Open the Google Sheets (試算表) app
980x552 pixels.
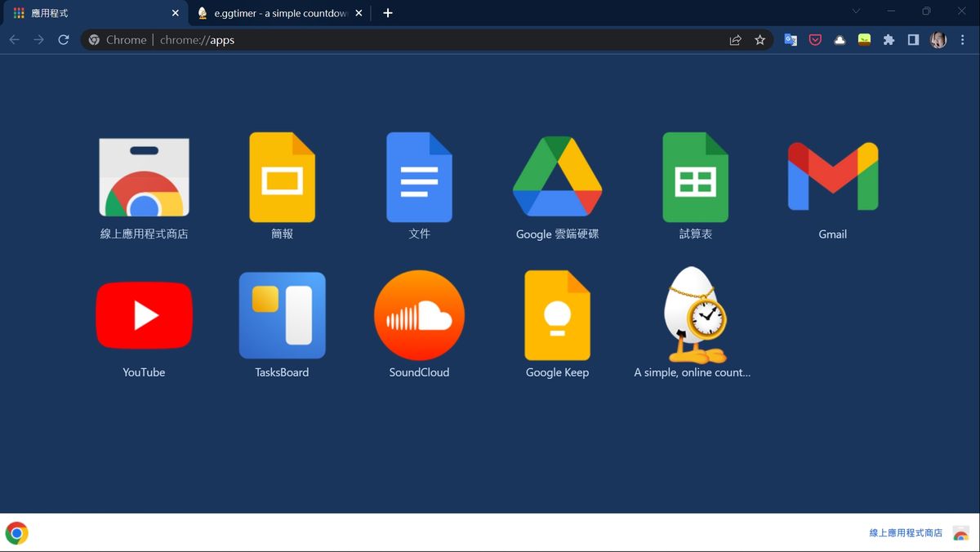click(x=695, y=177)
